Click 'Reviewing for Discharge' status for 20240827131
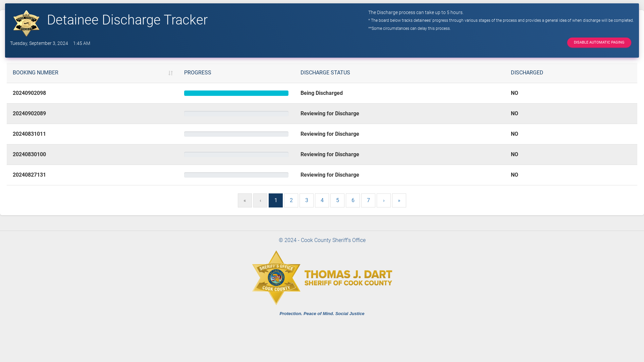 (330, 175)
